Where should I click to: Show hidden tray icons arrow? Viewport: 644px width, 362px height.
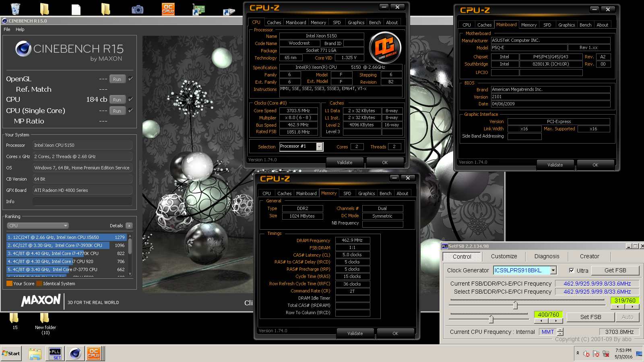[578, 353]
